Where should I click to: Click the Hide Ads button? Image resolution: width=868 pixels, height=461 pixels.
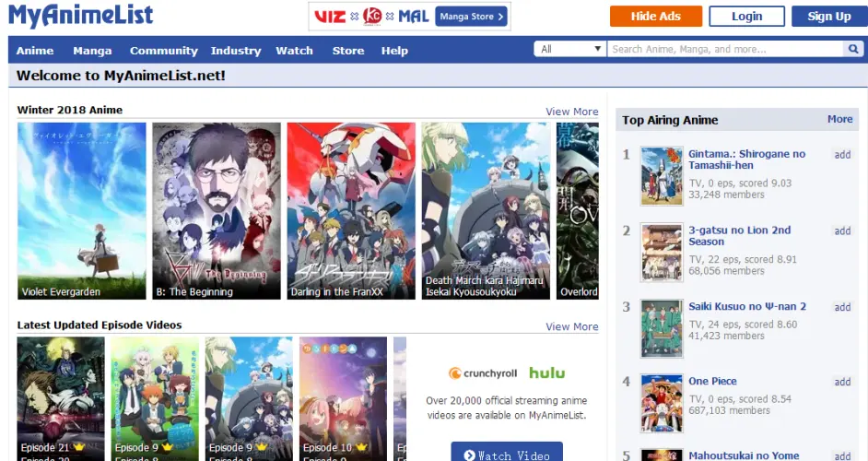point(656,16)
